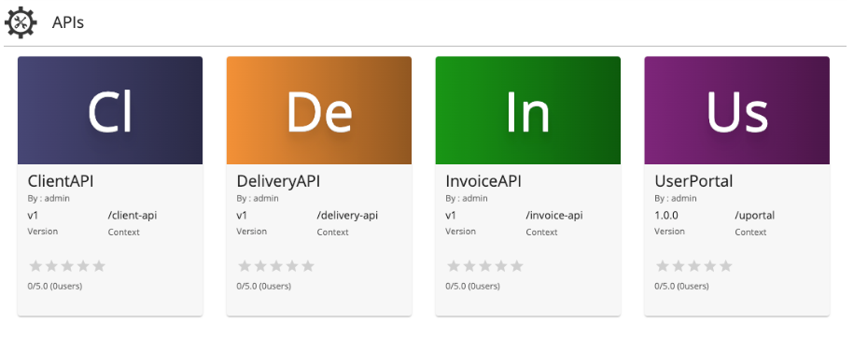The height and width of the screenshot is (338, 868).
Task: Click the /delivery-api context value
Action: (347, 215)
